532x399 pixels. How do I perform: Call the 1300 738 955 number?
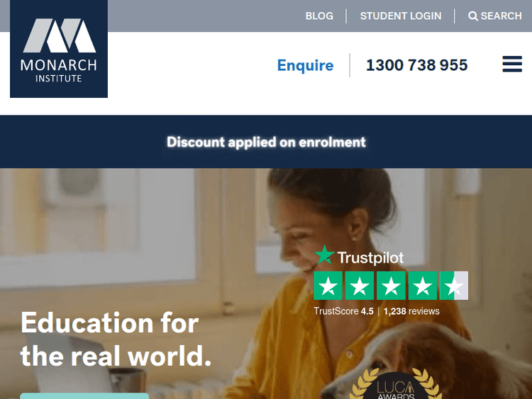(x=417, y=65)
